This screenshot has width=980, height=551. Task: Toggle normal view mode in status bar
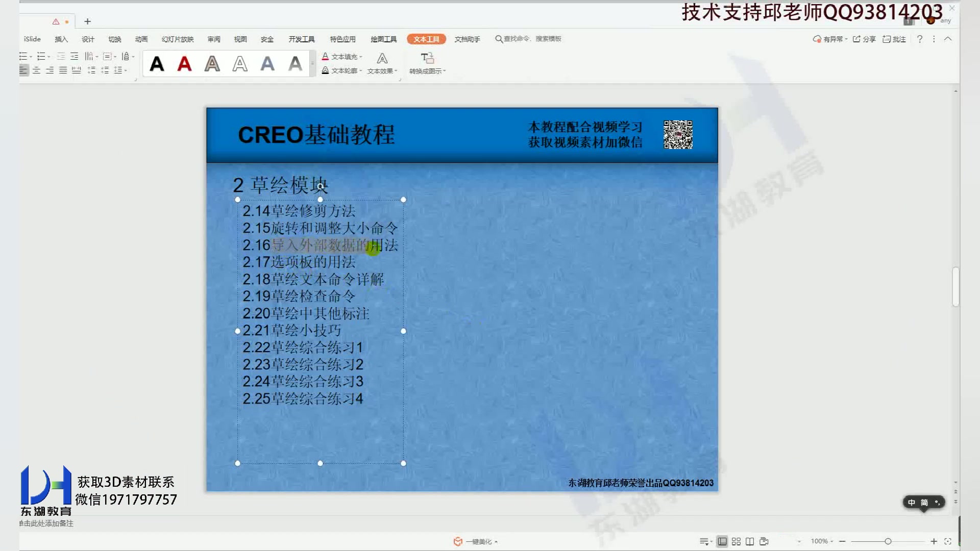tap(722, 541)
